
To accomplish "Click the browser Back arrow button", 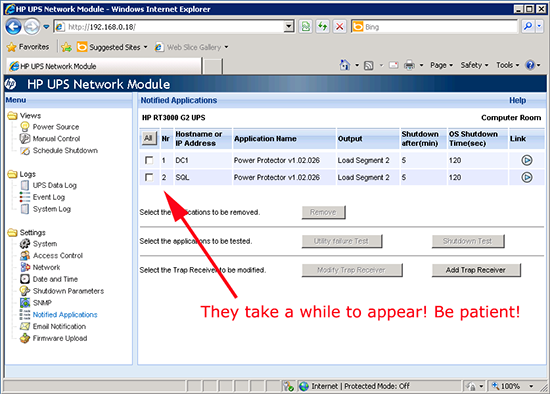I will click(x=13, y=27).
